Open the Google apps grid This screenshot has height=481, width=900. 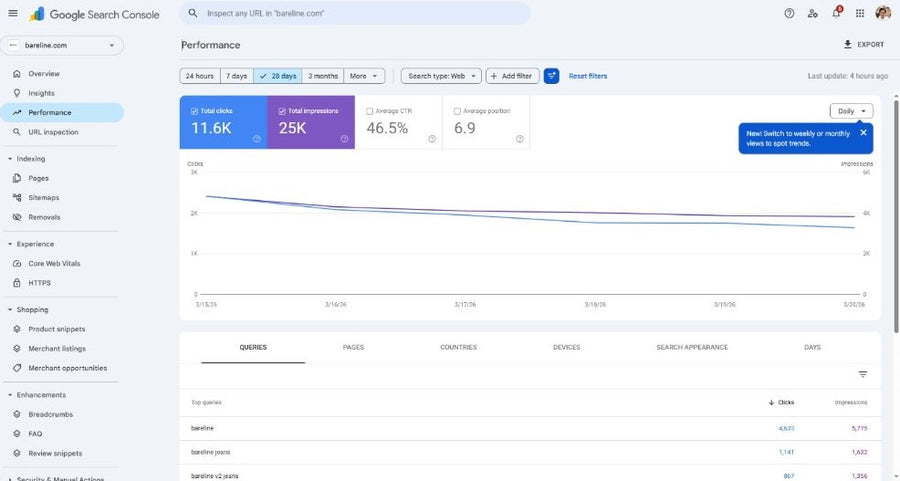point(860,13)
